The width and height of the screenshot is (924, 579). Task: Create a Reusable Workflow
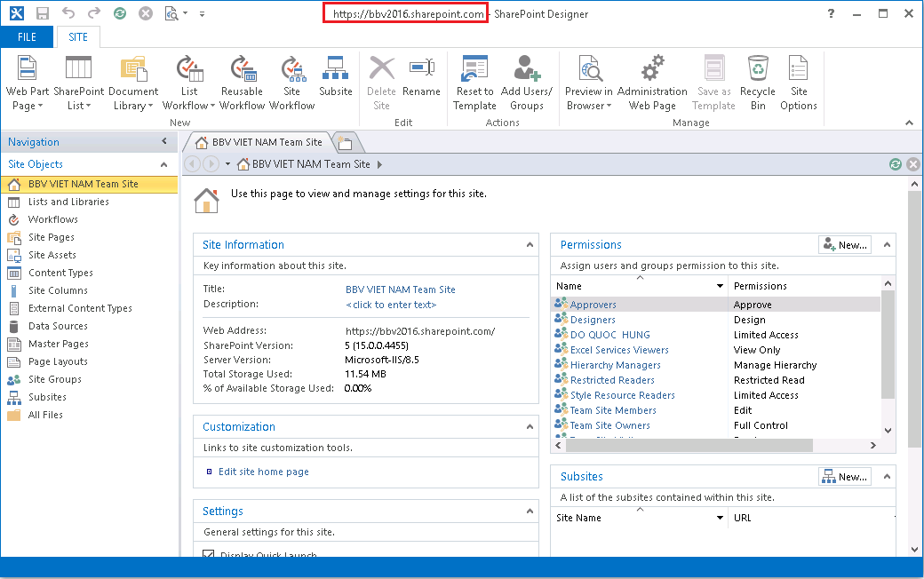[243, 83]
